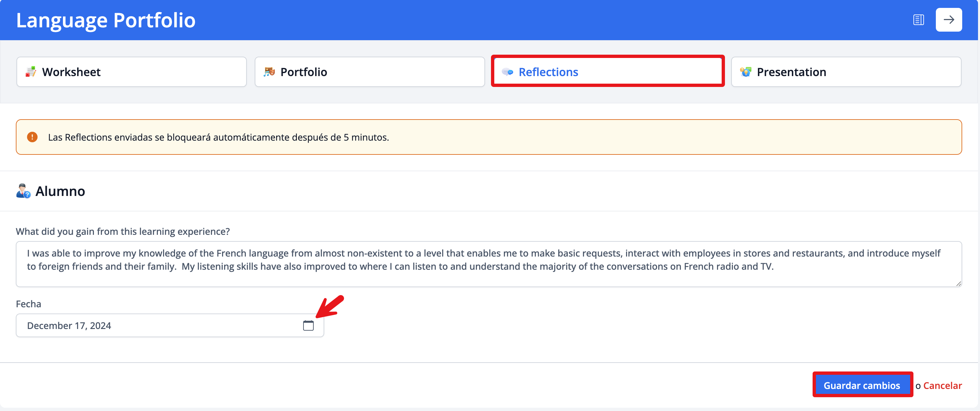Click the red Cancelar link
This screenshot has width=980, height=411.
942,386
